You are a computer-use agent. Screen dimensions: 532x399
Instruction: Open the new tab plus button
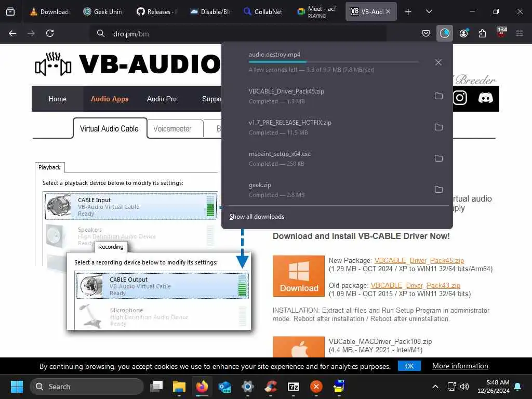[408, 12]
